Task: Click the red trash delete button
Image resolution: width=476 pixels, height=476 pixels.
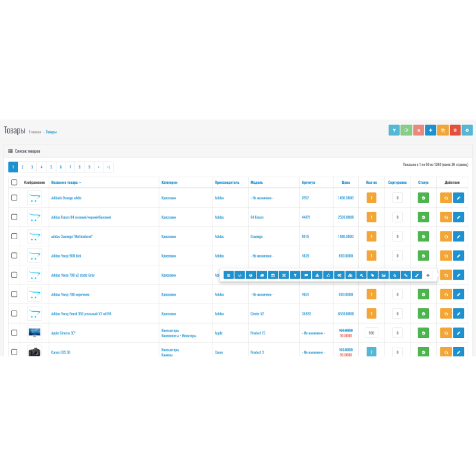Action: click(x=455, y=130)
